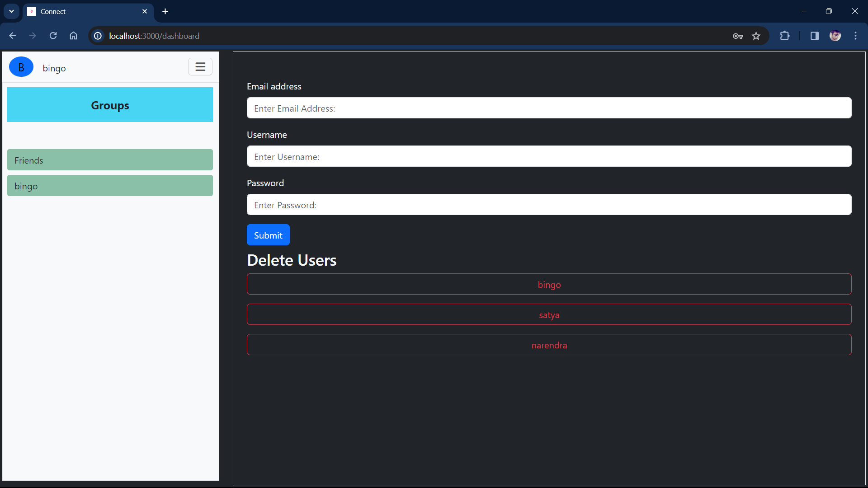This screenshot has width=868, height=488.
Task: Delete user satya
Action: coord(549,314)
